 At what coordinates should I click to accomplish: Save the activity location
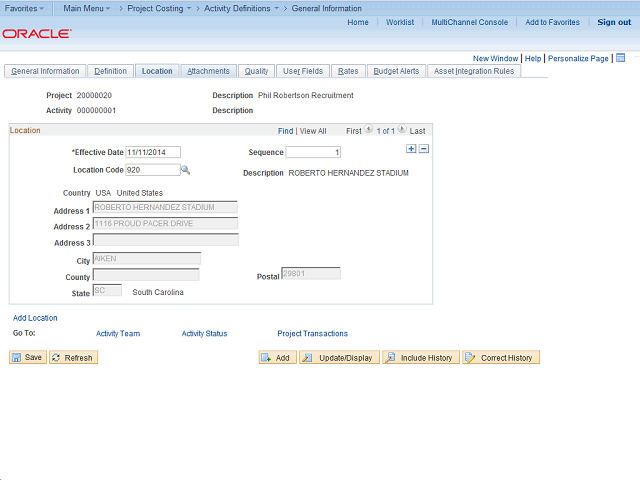point(28,358)
